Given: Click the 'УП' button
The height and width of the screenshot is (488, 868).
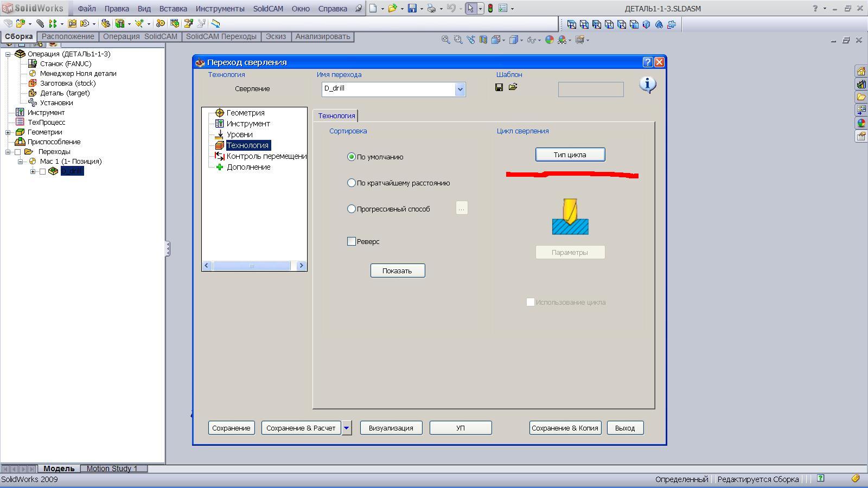Looking at the screenshot, I should click(x=461, y=428).
